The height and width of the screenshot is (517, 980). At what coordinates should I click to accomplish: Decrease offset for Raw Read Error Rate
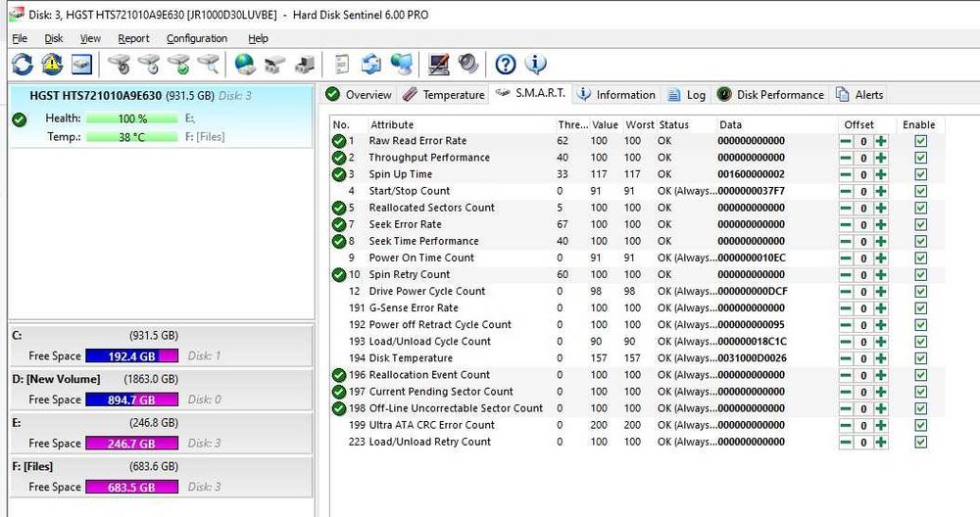pyautogui.click(x=846, y=141)
